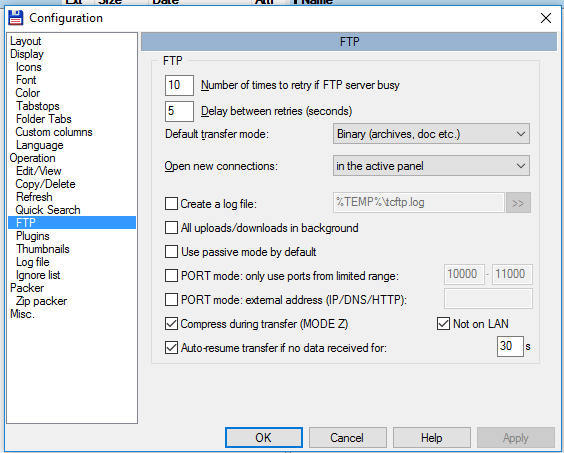Viewport: 564px width, 453px height.
Task: Click the log file path field
Action: tap(418, 203)
